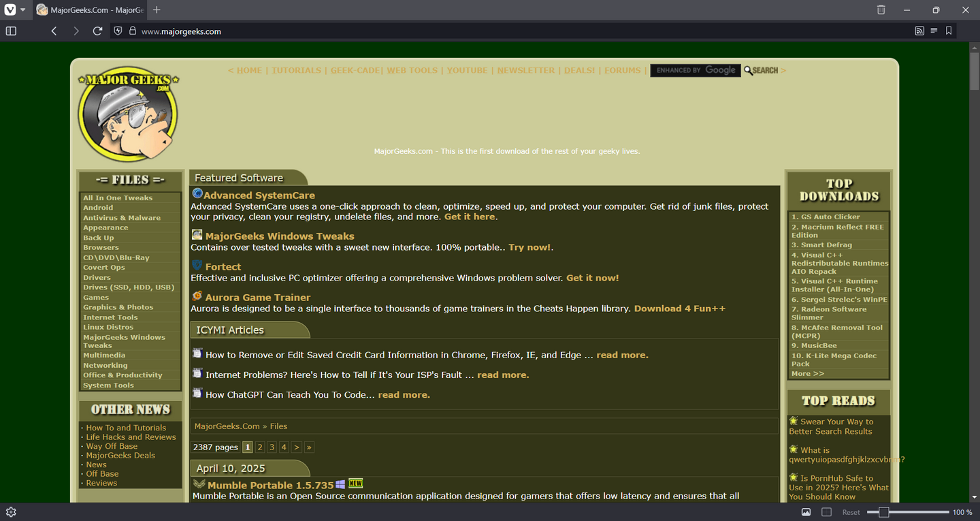This screenshot has width=980, height=521.
Task: Jump to last page with » button
Action: (x=309, y=447)
